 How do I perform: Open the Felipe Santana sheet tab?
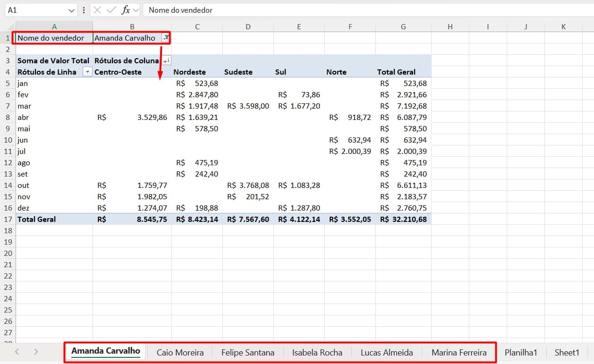(247, 352)
